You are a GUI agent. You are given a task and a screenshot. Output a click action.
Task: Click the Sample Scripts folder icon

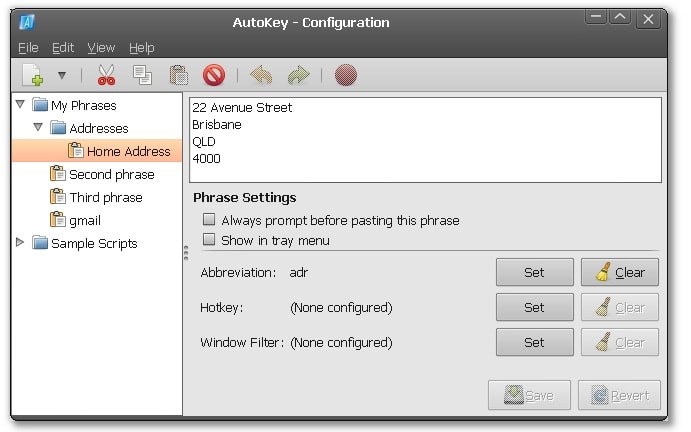pos(40,242)
